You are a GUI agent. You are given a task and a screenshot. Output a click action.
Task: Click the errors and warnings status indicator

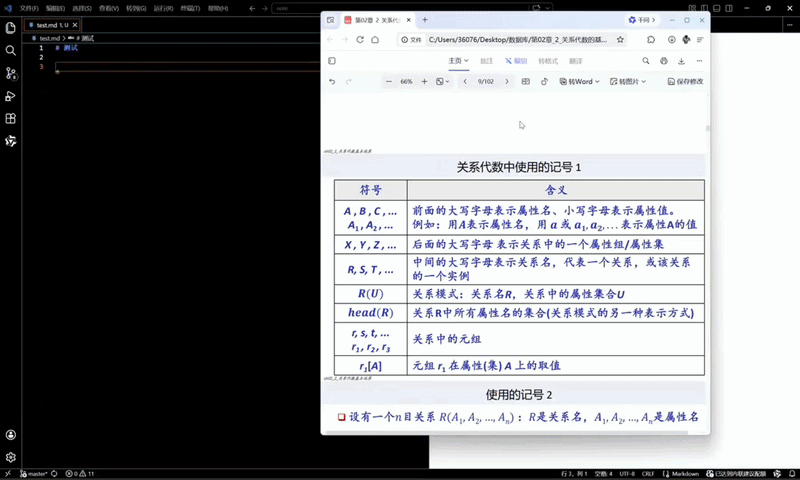80,473
